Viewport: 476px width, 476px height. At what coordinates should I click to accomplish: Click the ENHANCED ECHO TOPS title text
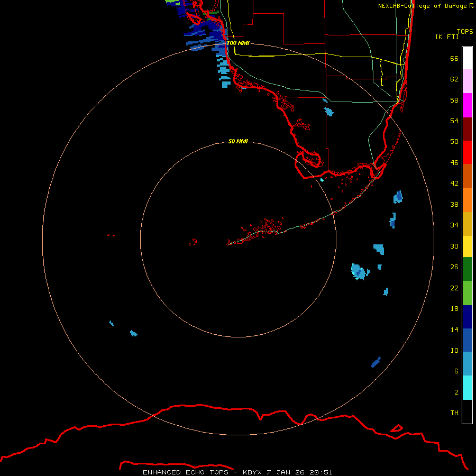[x=186, y=472]
